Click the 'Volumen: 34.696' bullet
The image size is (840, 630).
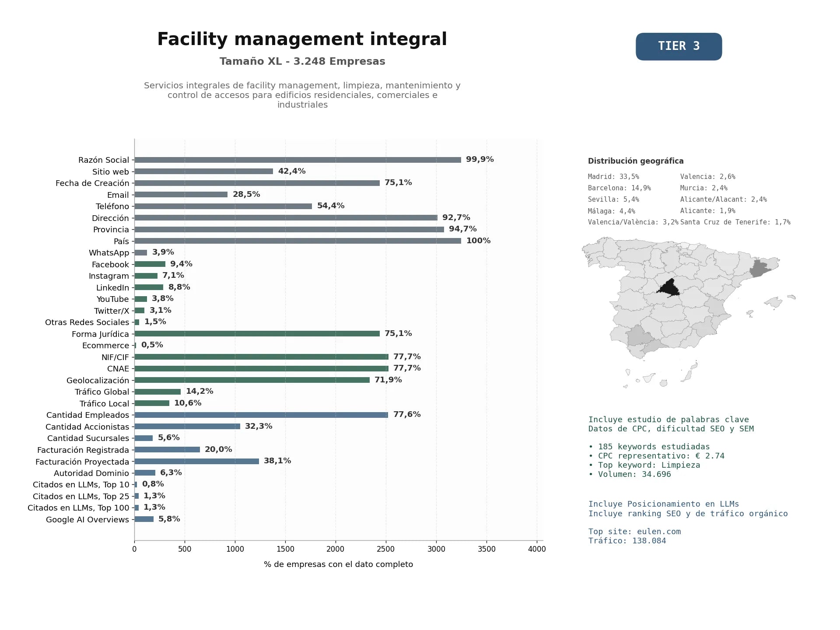point(630,474)
